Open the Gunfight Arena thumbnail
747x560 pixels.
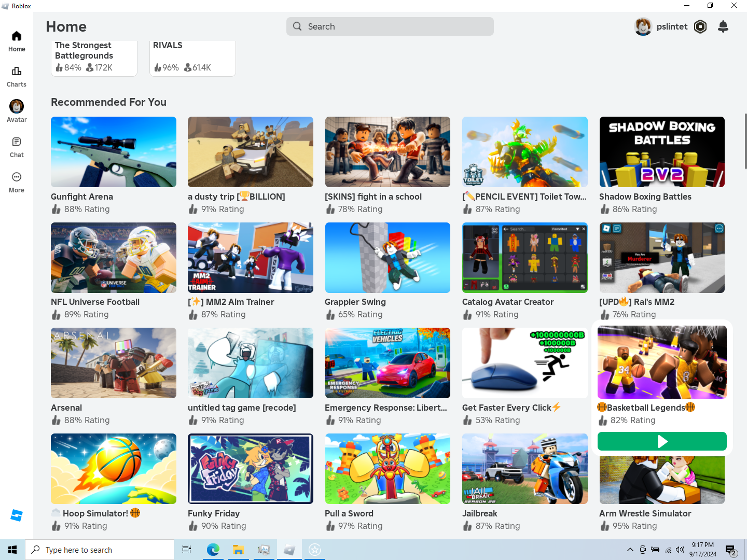point(114,152)
